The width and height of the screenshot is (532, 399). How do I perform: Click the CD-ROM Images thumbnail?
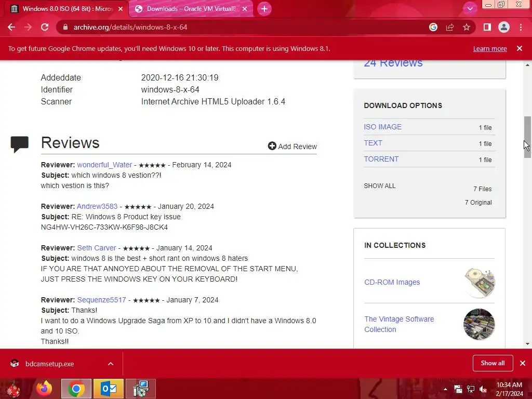479,282
